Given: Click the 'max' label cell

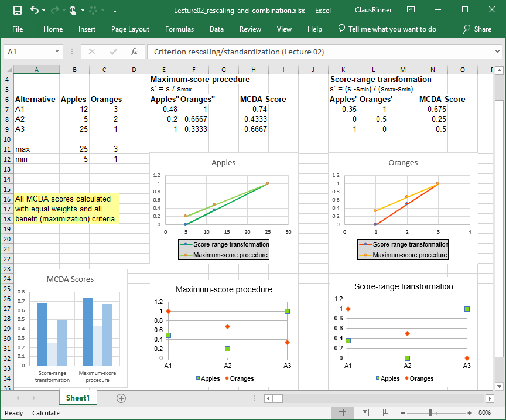Looking at the screenshot, I should point(36,149).
